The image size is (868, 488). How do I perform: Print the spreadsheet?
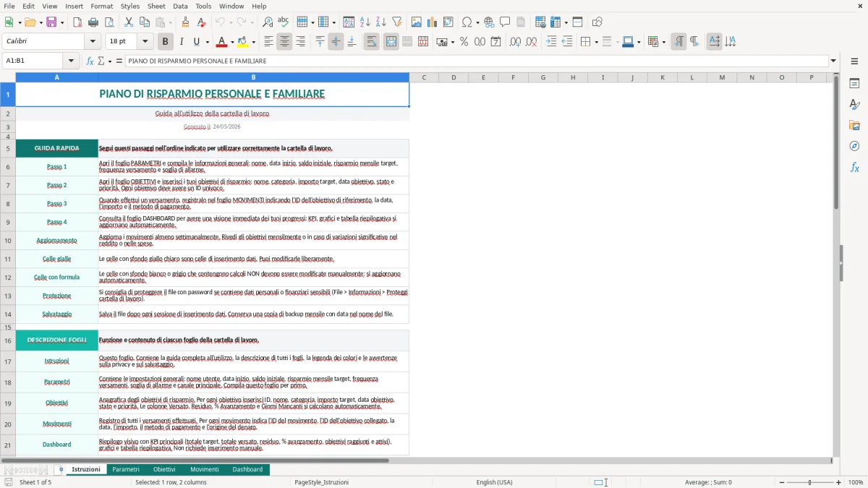pyautogui.click(x=93, y=22)
